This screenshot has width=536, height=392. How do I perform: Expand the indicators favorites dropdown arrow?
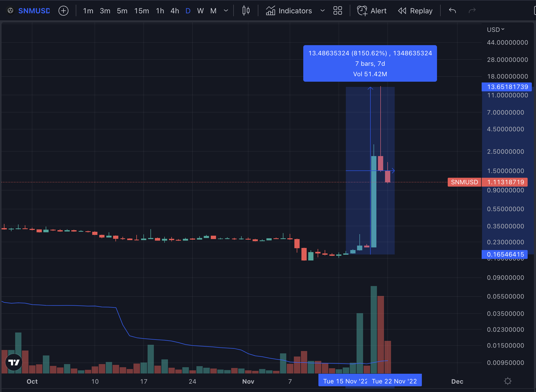pos(322,11)
